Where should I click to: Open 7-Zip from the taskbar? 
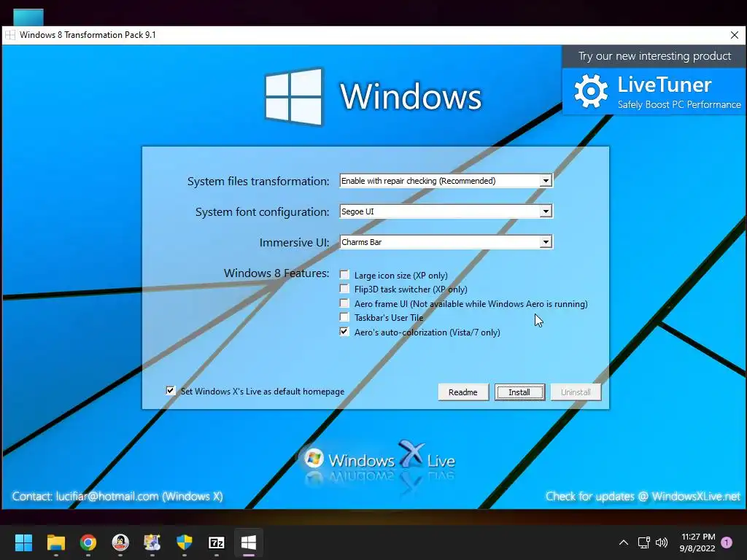[216, 542]
